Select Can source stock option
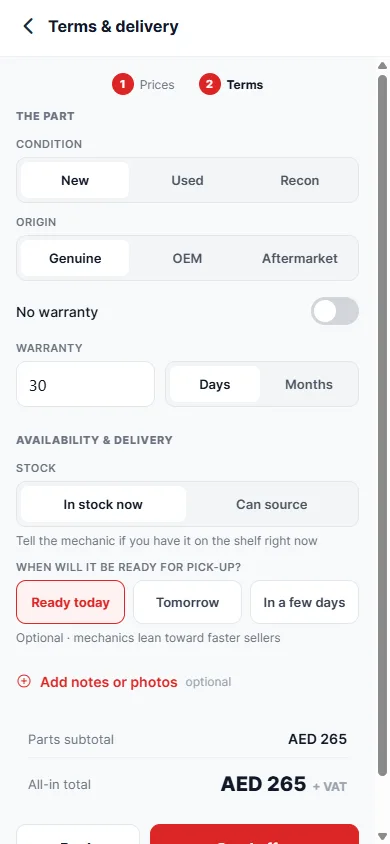This screenshot has width=390, height=844. 272,504
